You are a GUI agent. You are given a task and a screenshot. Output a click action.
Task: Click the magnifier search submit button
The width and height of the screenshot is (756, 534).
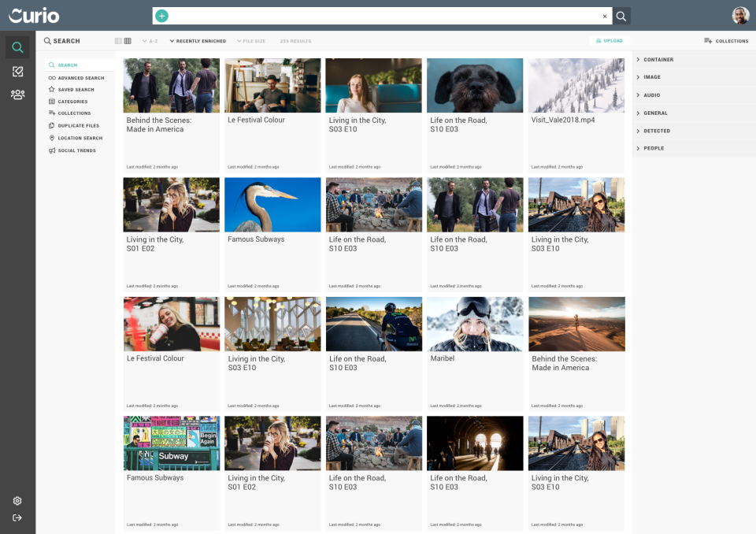coord(621,16)
